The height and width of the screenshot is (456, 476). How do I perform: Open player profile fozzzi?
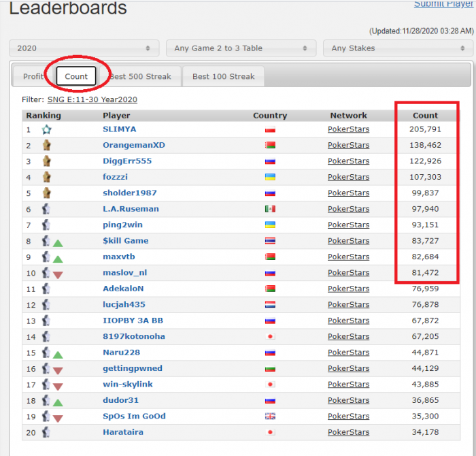[x=115, y=177]
